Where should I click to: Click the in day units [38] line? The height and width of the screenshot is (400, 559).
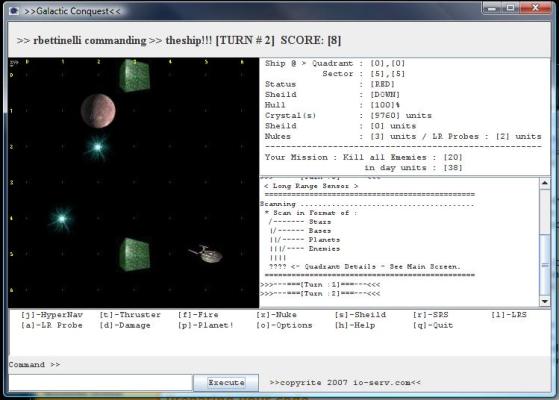point(413,168)
